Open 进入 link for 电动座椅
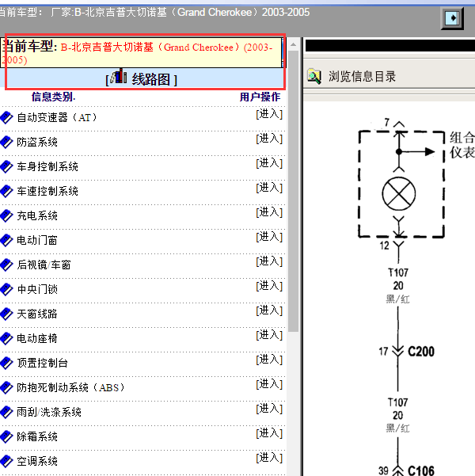This screenshot has width=475, height=476. tap(269, 336)
